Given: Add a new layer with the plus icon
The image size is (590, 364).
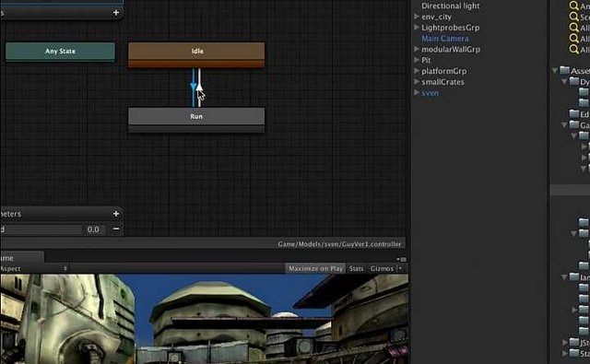Looking at the screenshot, I should pos(116,12).
